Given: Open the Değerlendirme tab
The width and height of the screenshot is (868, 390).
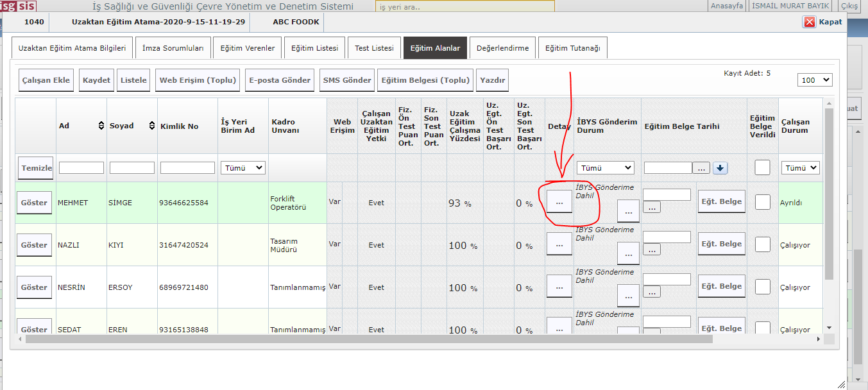Looking at the screenshot, I should 502,48.
